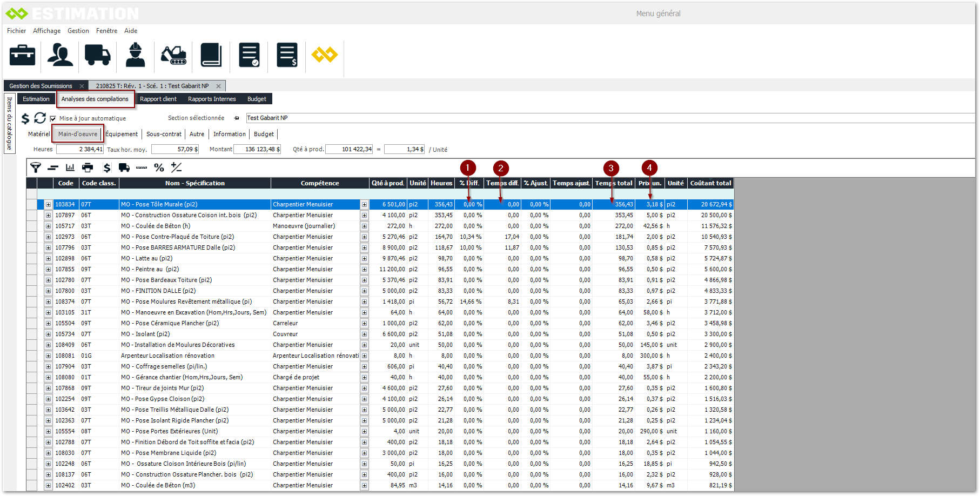Screen dimensions: 980x496
Task: Click the delivery truck icon in top toolbar
Action: click(x=97, y=55)
